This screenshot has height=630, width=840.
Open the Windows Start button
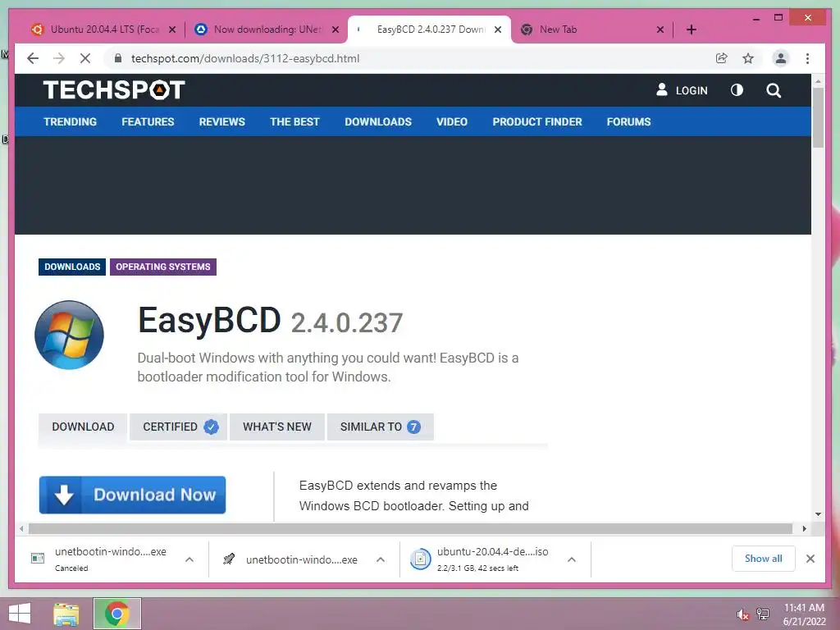[20, 614]
